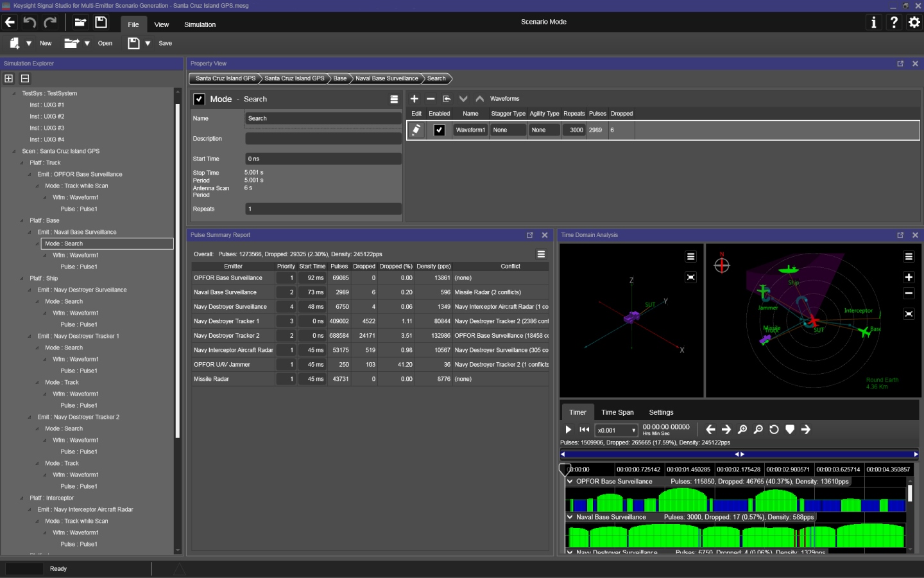924x578 pixels.
Task: Zoom in on the timeline with magnifier-plus
Action: 742,430
